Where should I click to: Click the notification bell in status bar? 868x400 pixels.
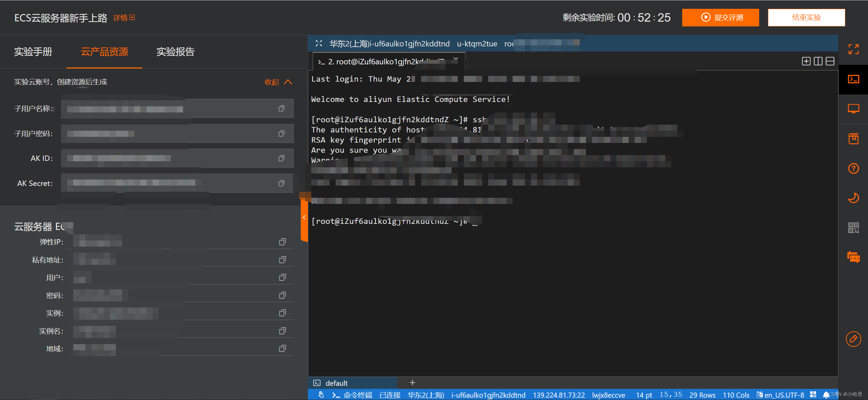click(826, 395)
